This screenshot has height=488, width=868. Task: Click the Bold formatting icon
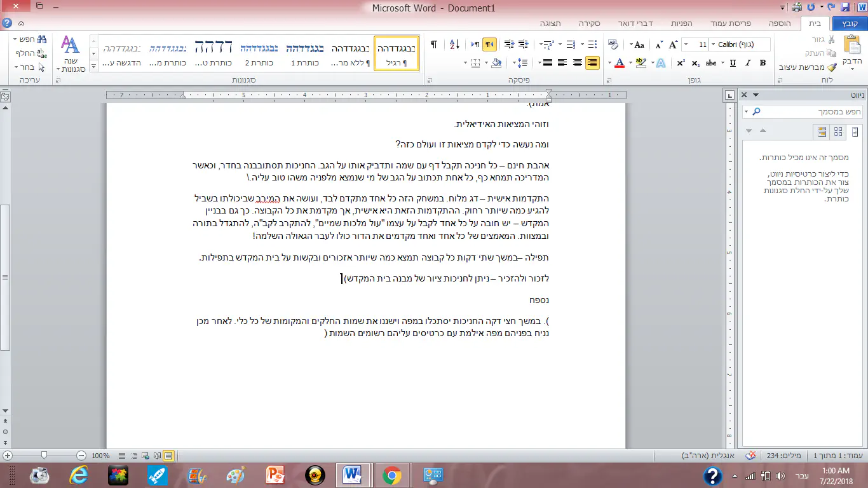[x=763, y=63]
